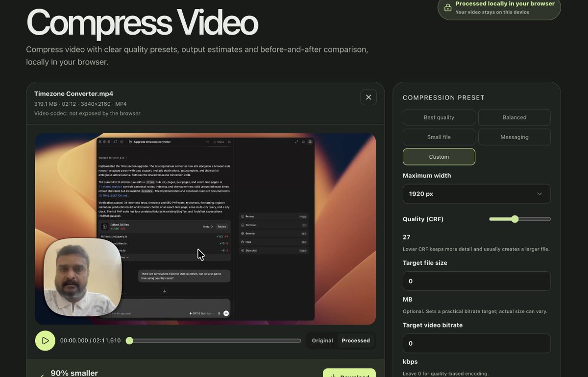Select the Custom compression preset
The width and height of the screenshot is (588, 377).
(439, 157)
